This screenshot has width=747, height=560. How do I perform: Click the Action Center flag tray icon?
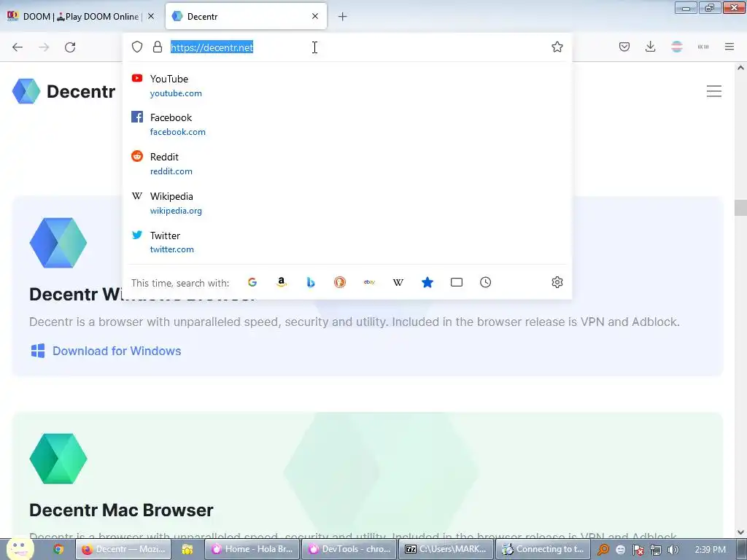(x=638, y=550)
